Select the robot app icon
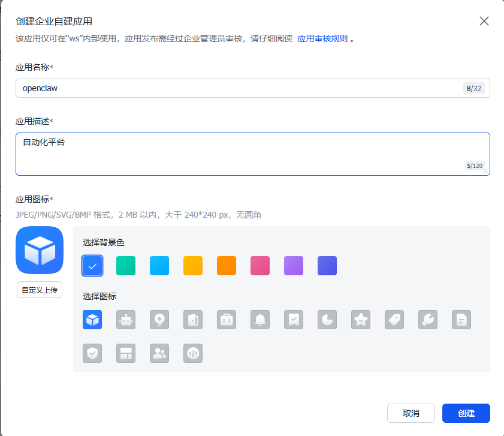 click(126, 320)
